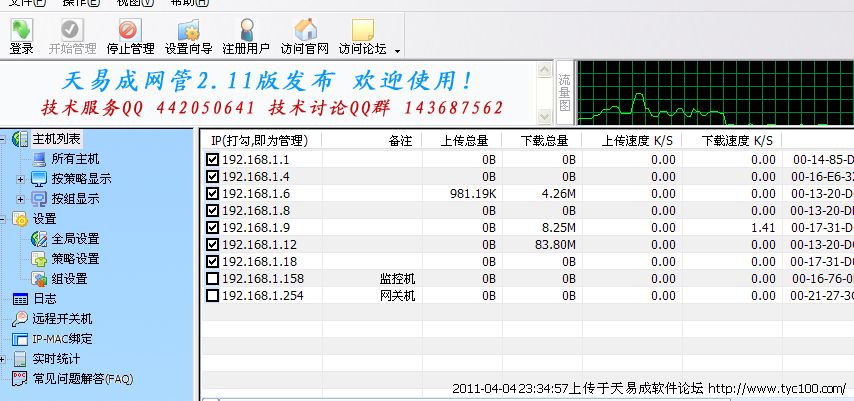Open 访问官网 official website icon
The image size is (854, 401).
point(304,36)
